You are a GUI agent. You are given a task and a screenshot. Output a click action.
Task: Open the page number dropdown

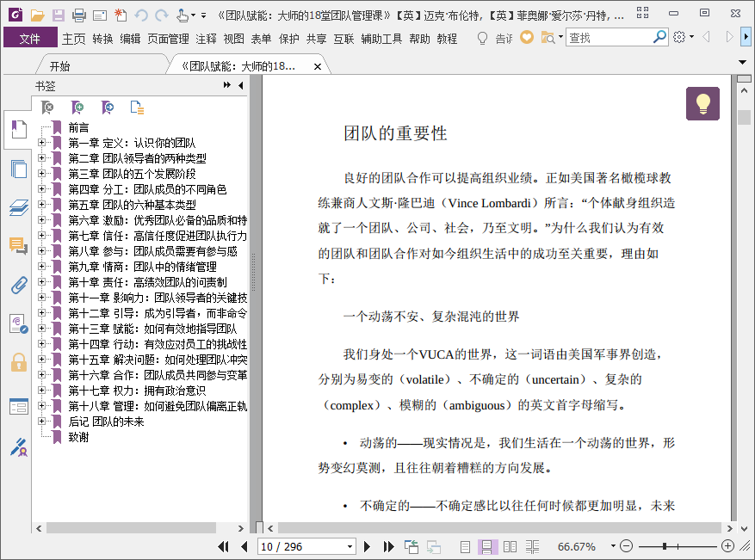pyautogui.click(x=350, y=547)
